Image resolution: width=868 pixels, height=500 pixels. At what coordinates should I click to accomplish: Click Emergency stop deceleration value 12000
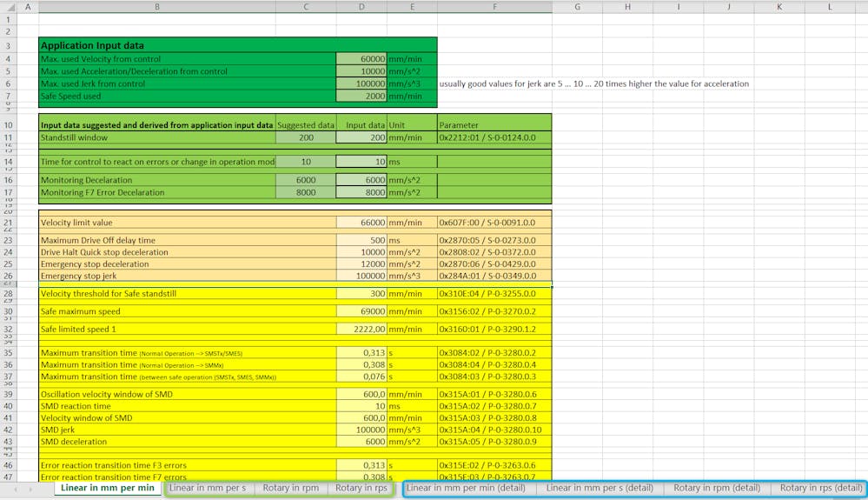click(361, 264)
